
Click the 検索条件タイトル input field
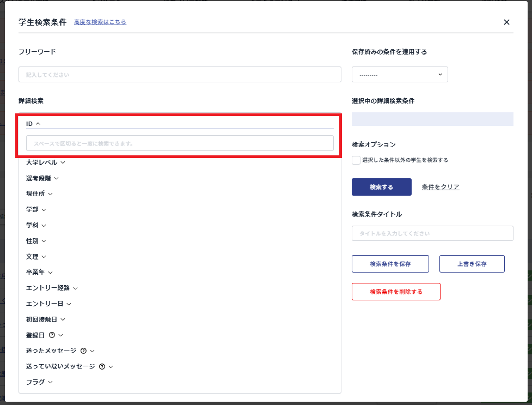(x=432, y=233)
